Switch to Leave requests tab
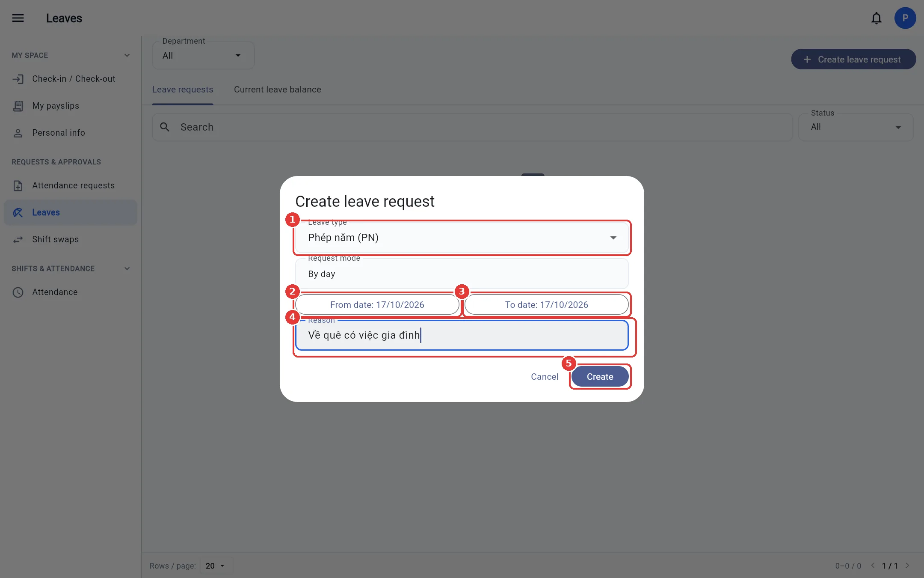The width and height of the screenshot is (924, 578). pos(183,89)
